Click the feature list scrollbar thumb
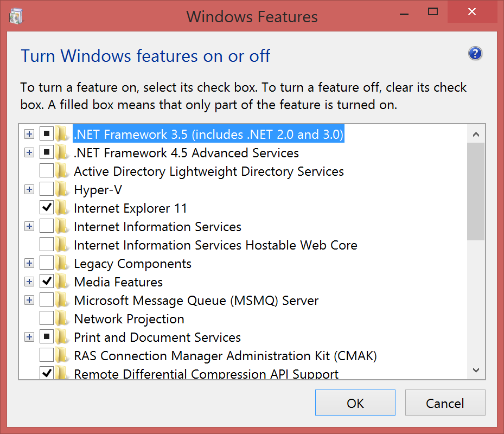 coord(476,192)
